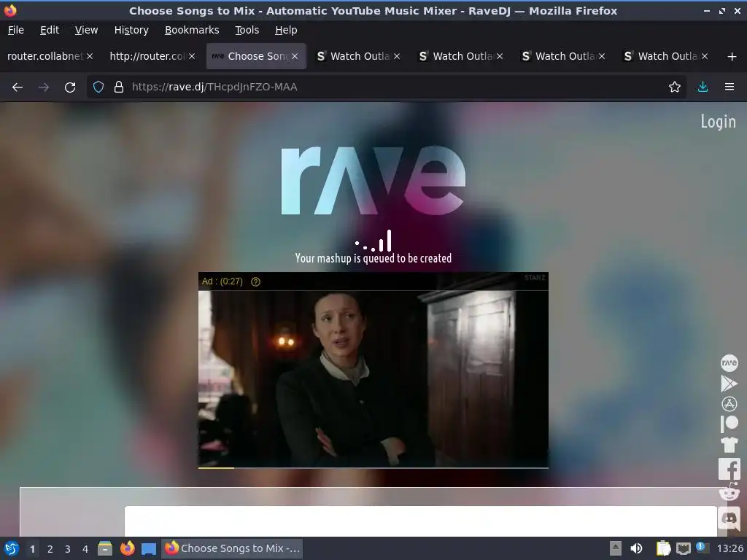Open the Patreon icon link

pyautogui.click(x=729, y=424)
